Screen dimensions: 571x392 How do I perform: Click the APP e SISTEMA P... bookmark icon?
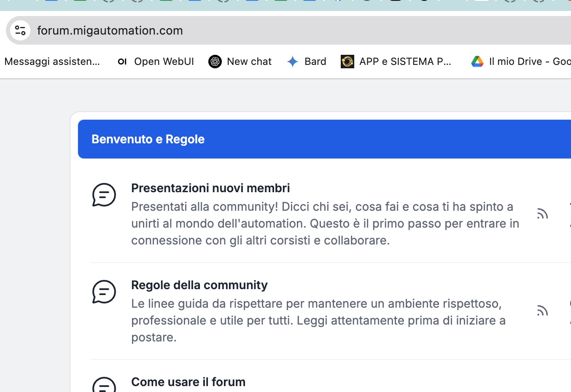347,62
